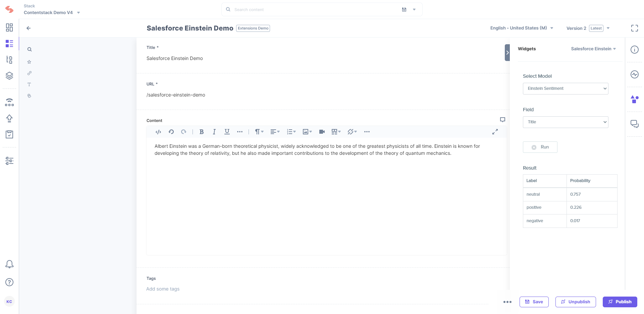
Task: Open the Salesforce Einstein widget dropdown
Action: [x=593, y=49]
